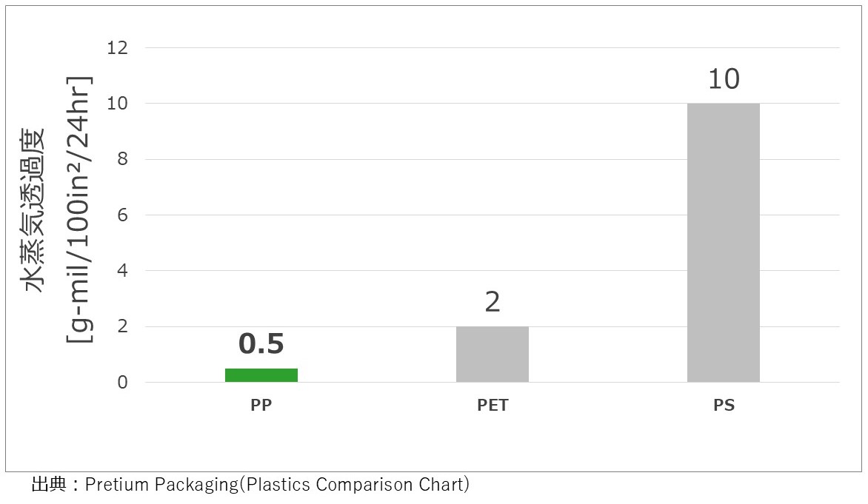
Task: Click the PP category axis label
Action: point(261,406)
